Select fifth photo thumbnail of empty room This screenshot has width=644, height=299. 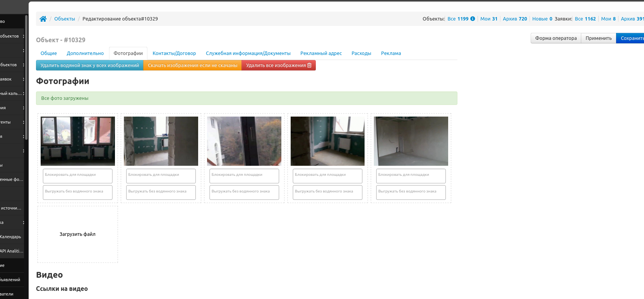[411, 141]
